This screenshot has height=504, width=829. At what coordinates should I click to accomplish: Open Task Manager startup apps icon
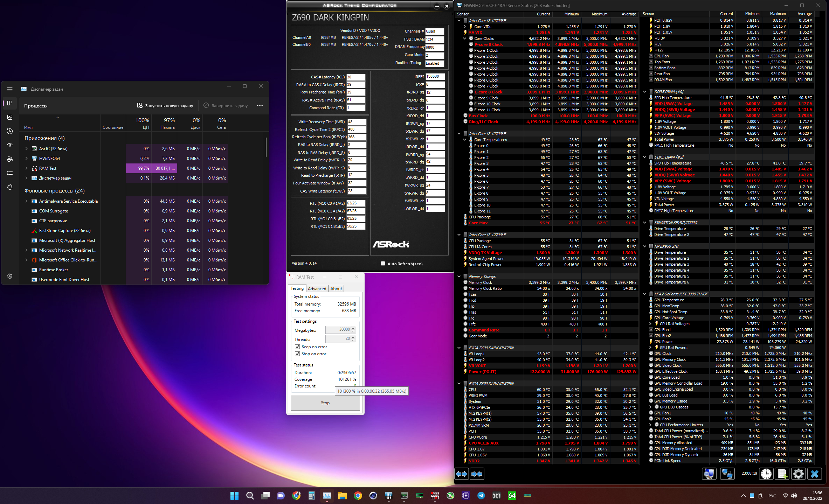(10, 145)
